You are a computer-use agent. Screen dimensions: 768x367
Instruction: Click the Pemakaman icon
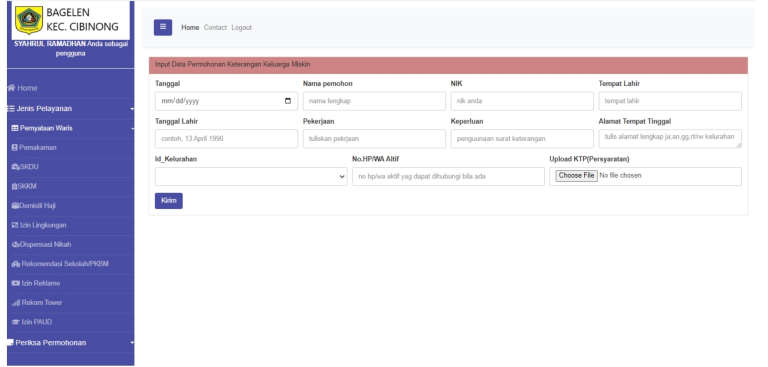coord(14,147)
